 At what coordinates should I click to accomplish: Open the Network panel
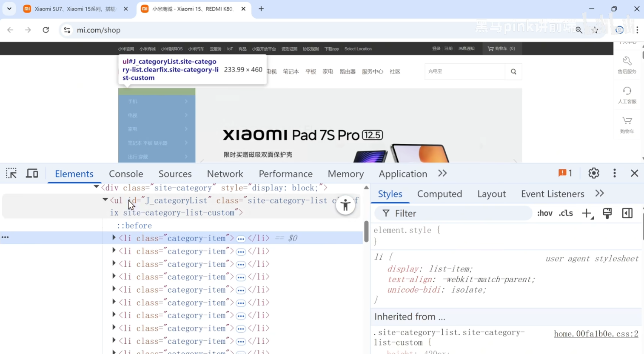[x=225, y=174]
